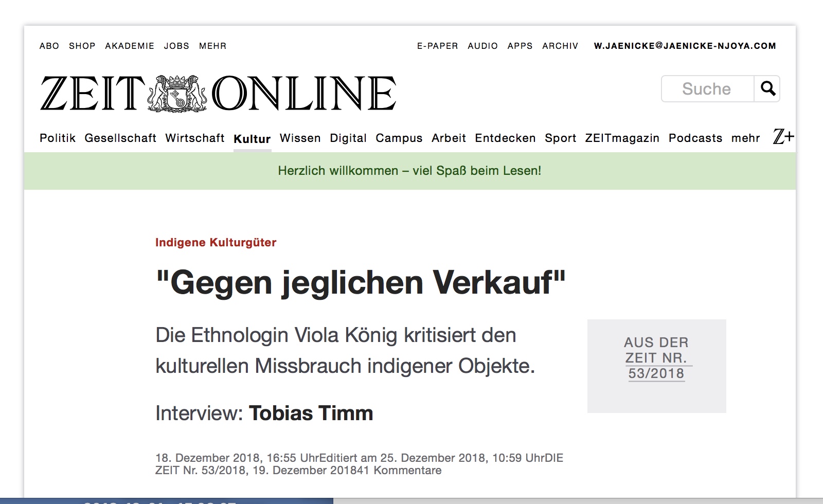
Task: Open the Podcasts section
Action: (695, 138)
